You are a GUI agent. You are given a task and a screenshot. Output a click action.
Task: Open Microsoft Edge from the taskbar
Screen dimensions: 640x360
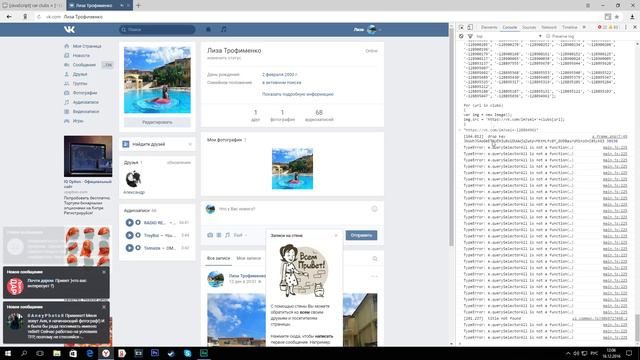tap(89, 353)
